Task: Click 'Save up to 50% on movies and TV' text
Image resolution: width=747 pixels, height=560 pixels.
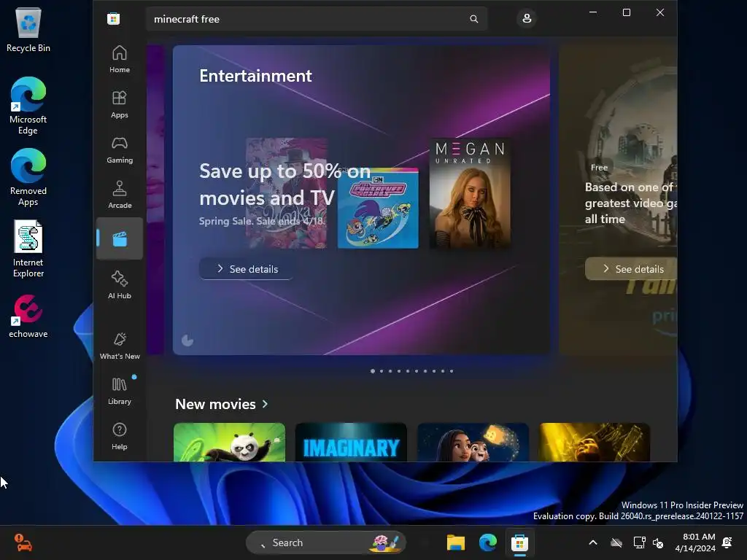Action: coord(285,184)
